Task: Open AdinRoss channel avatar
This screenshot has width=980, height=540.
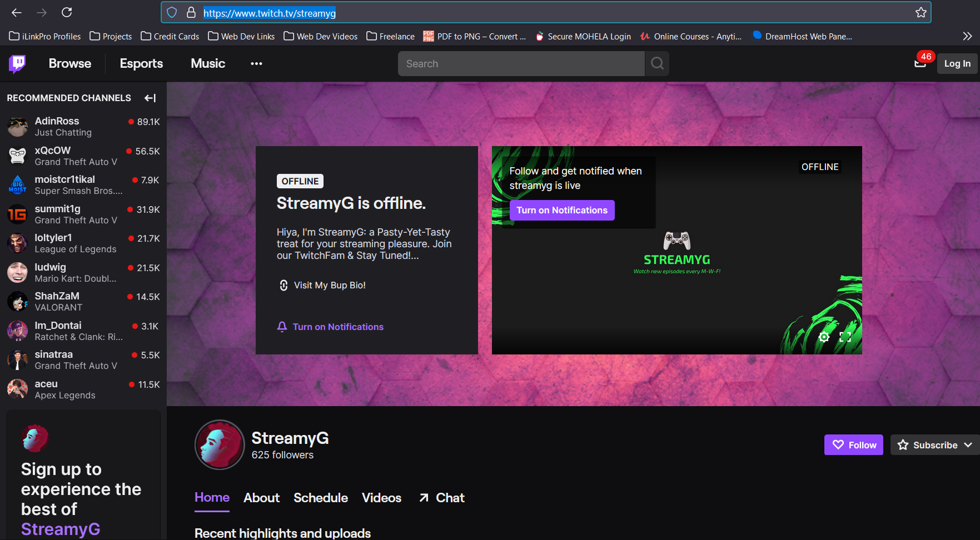Action: [18, 127]
